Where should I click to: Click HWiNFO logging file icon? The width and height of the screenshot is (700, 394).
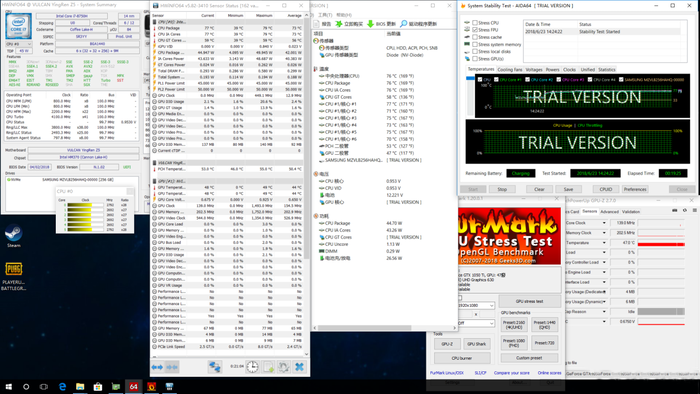point(268,367)
